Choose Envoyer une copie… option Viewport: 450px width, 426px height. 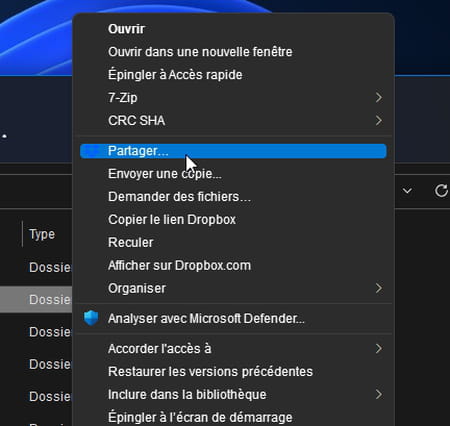click(165, 174)
